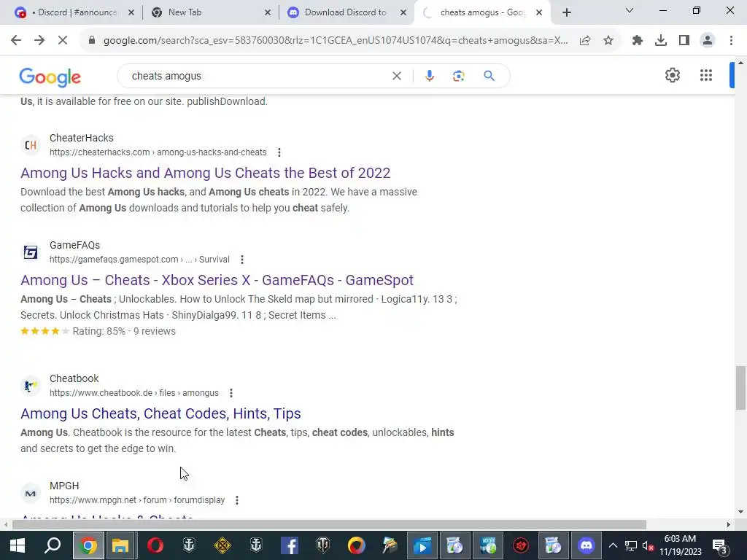
Task: Open Discord from the taskbar
Action: pos(587,545)
